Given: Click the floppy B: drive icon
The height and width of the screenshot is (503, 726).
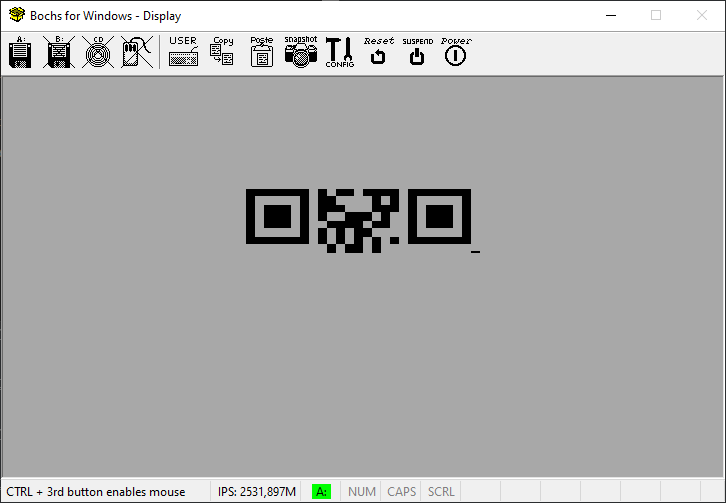Looking at the screenshot, I should 59,52.
